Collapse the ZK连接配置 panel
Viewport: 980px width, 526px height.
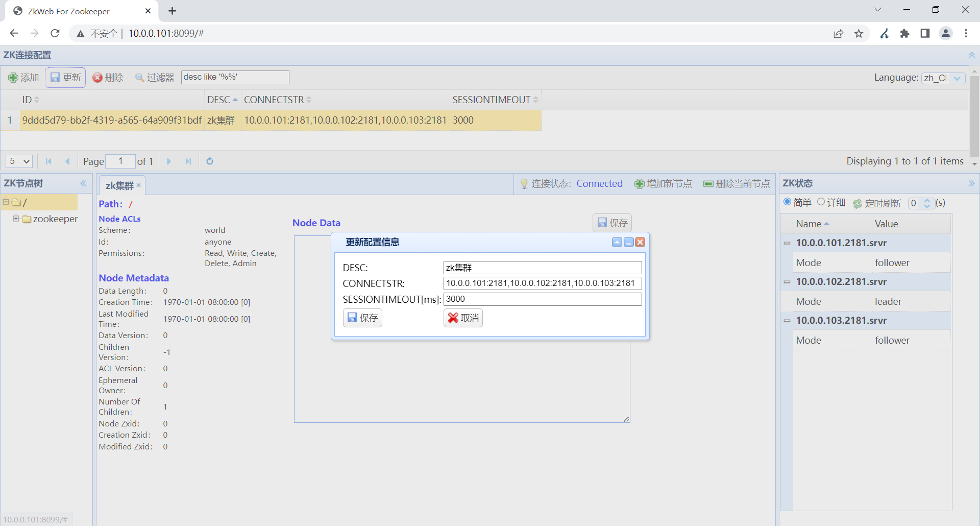[x=971, y=55]
